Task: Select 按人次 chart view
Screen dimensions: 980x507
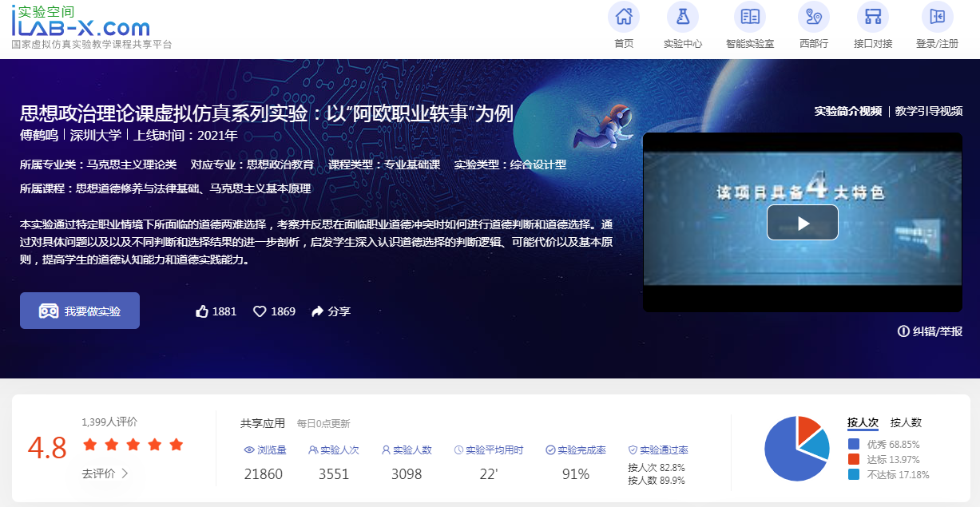Action: (x=863, y=422)
